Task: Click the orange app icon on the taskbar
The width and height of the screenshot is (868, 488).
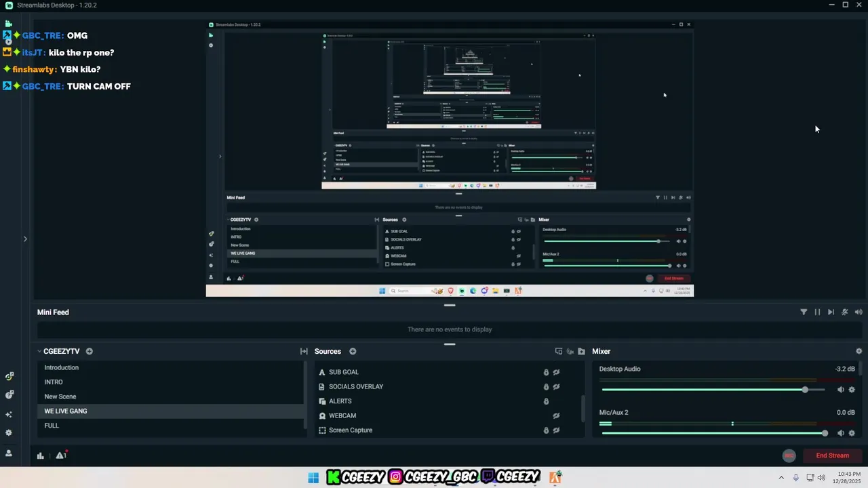Action: point(555,477)
